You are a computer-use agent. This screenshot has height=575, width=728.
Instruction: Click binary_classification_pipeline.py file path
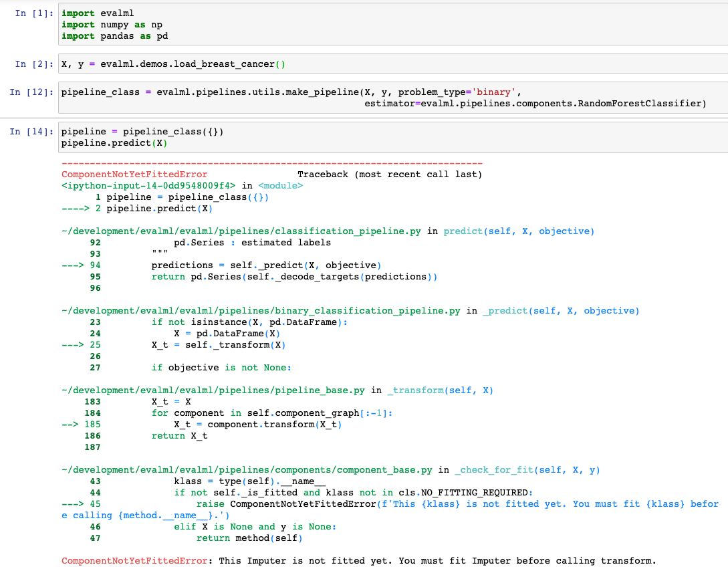(261, 311)
